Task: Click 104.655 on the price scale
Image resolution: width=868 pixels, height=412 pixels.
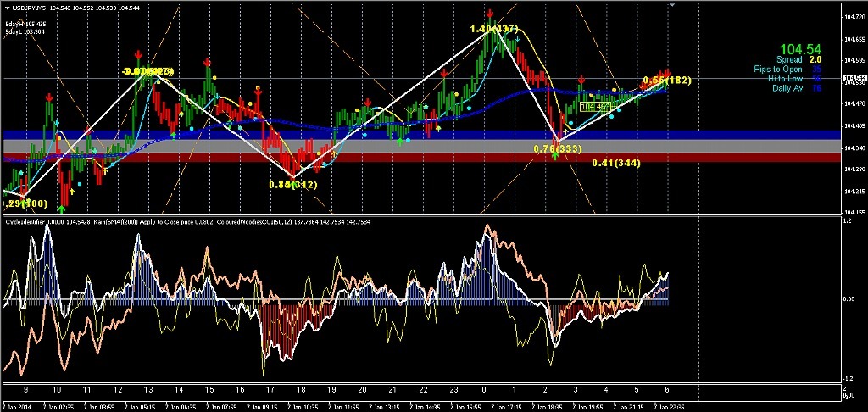Action: tap(856, 39)
